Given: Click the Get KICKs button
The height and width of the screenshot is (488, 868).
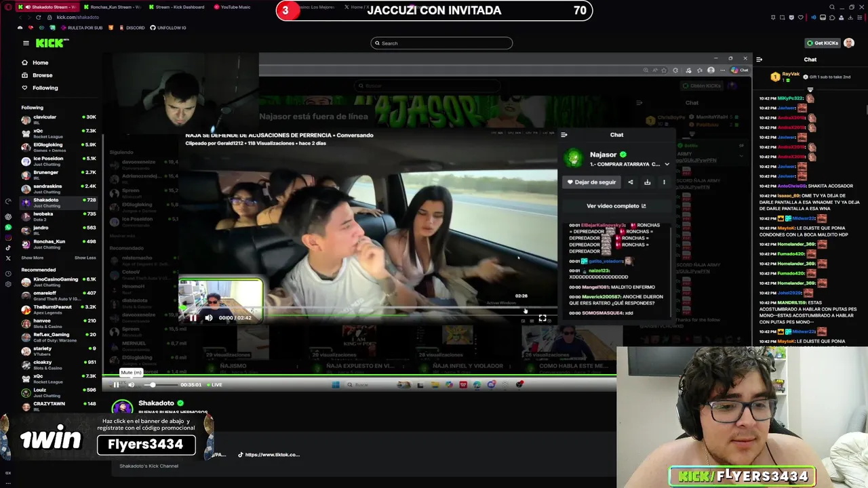Looking at the screenshot, I should (822, 43).
